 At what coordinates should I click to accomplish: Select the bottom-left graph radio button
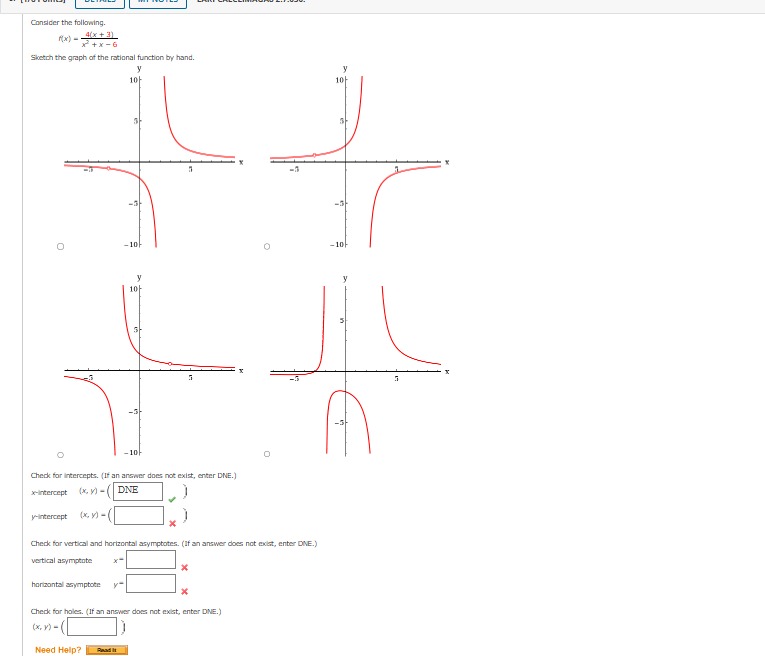(x=60, y=455)
